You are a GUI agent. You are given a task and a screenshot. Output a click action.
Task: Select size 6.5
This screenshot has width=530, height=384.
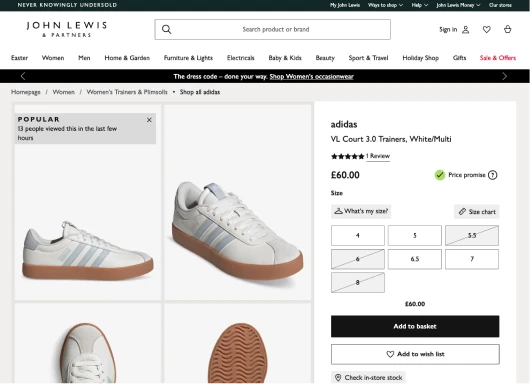[x=415, y=259]
